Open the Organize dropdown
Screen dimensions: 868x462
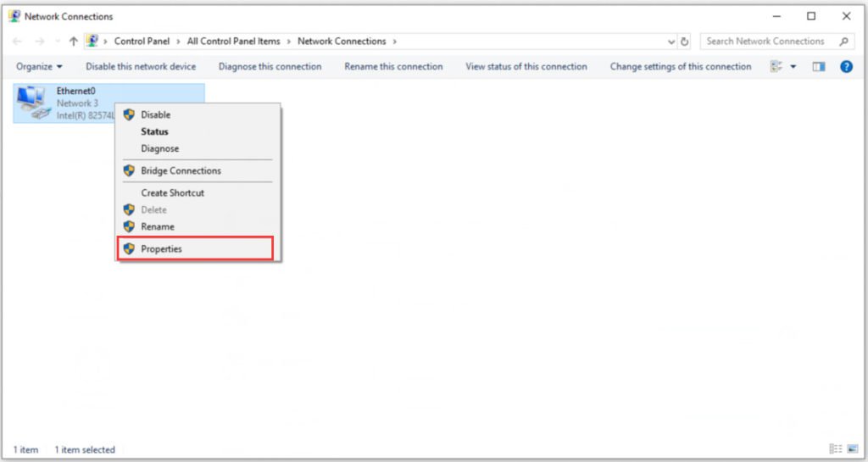click(39, 66)
